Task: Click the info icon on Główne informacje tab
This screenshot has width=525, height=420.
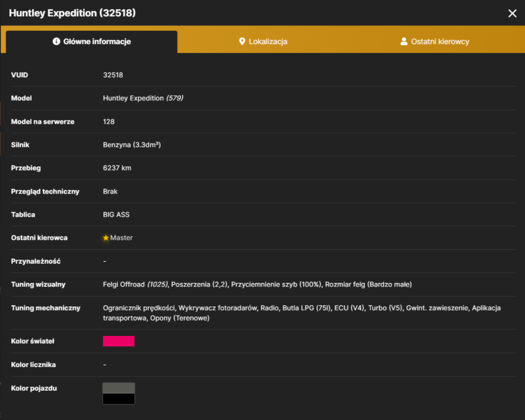Action: (x=56, y=41)
